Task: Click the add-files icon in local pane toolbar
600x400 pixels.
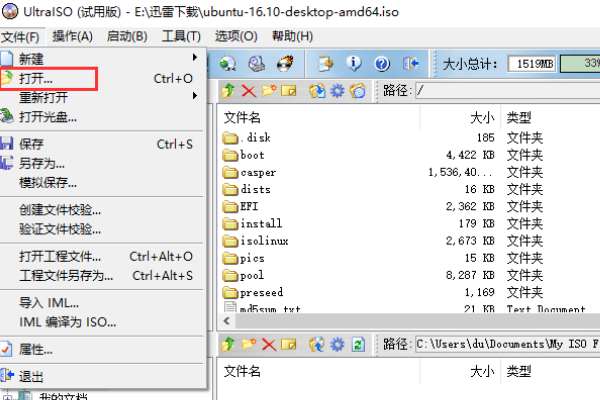Action: tap(316, 344)
